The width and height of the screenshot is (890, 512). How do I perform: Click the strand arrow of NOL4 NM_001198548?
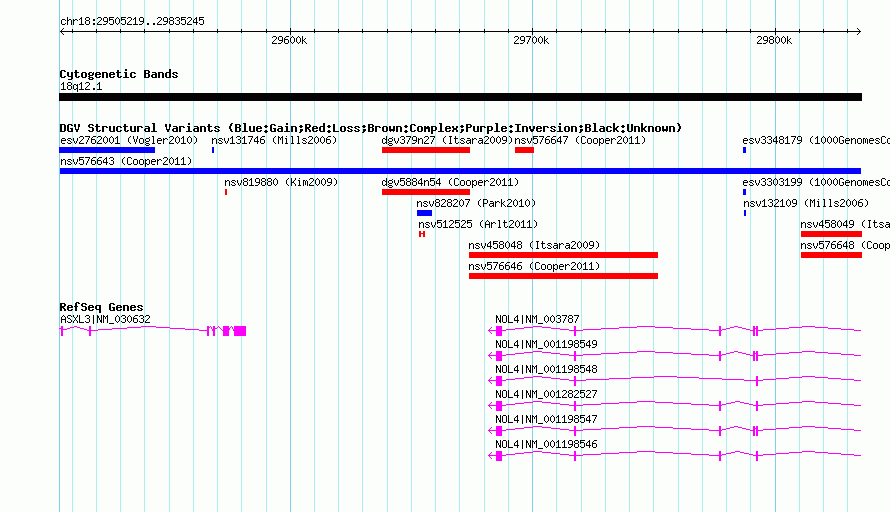click(491, 380)
